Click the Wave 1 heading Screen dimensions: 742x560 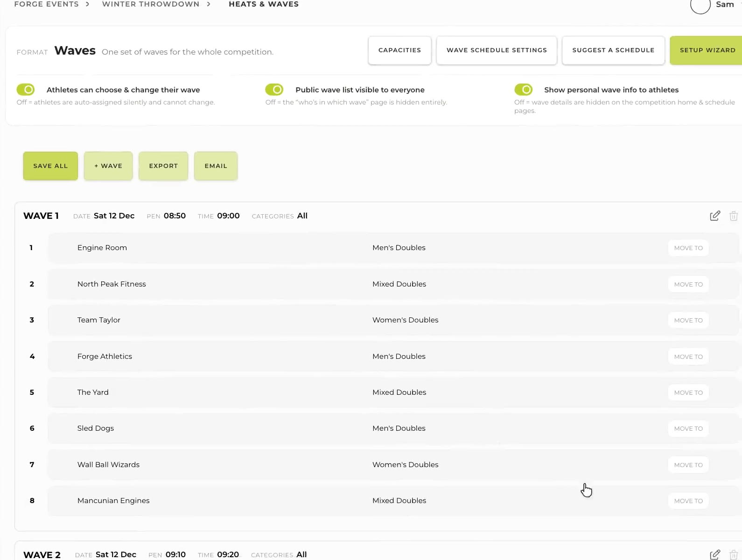coord(41,216)
